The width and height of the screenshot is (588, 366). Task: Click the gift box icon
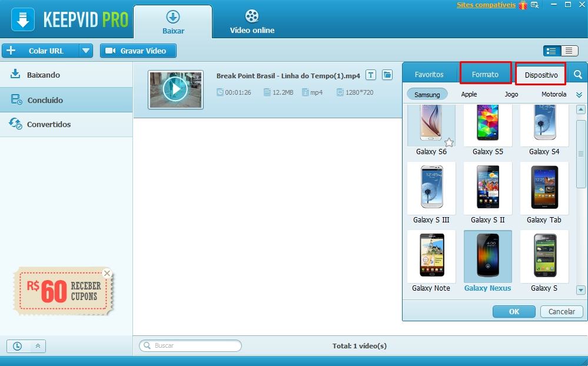(x=523, y=5)
